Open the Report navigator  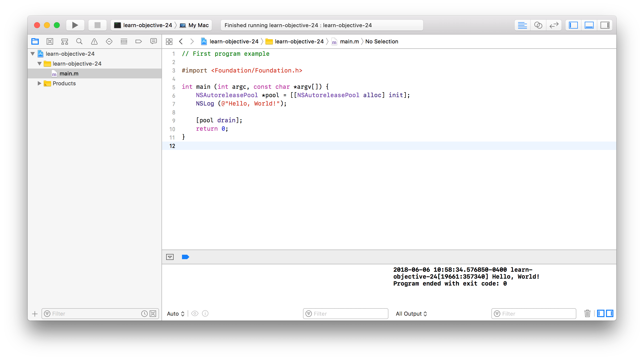[154, 41]
